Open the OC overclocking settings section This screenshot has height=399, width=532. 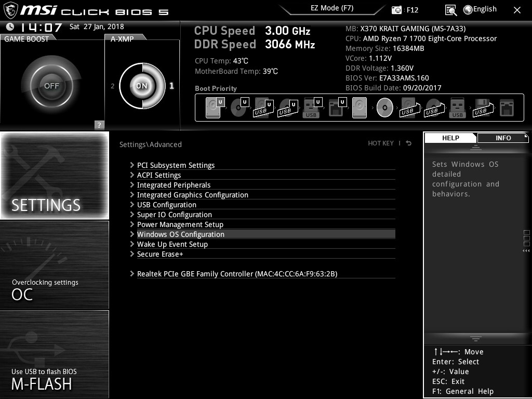pos(55,265)
